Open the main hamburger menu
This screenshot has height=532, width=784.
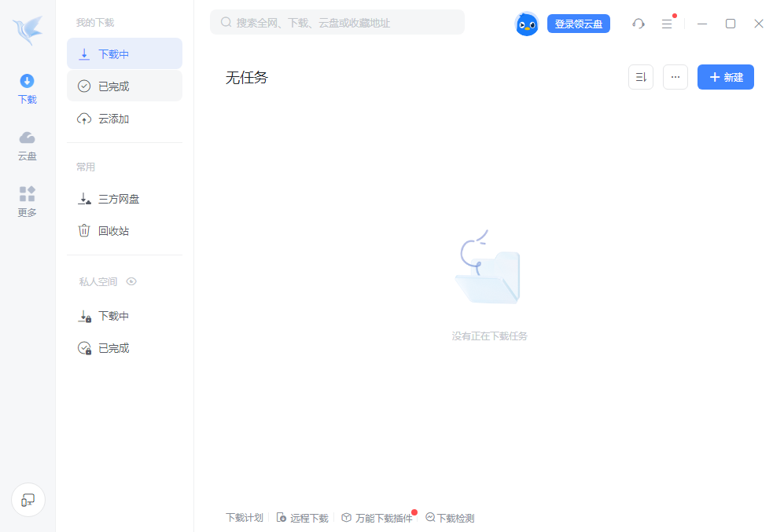667,24
